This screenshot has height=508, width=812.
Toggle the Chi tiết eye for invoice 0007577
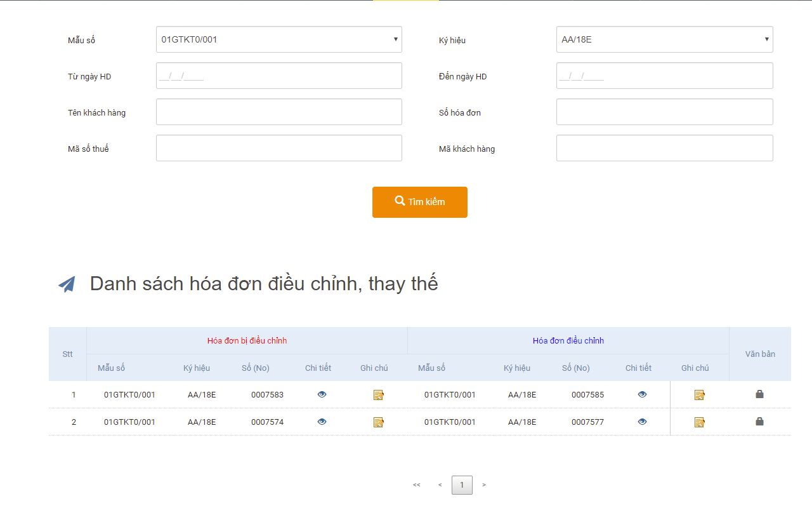tap(642, 421)
